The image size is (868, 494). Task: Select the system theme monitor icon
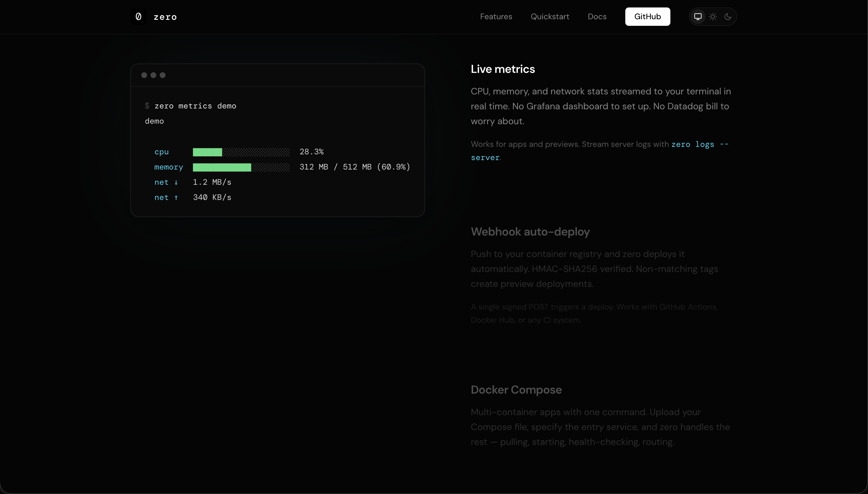697,17
